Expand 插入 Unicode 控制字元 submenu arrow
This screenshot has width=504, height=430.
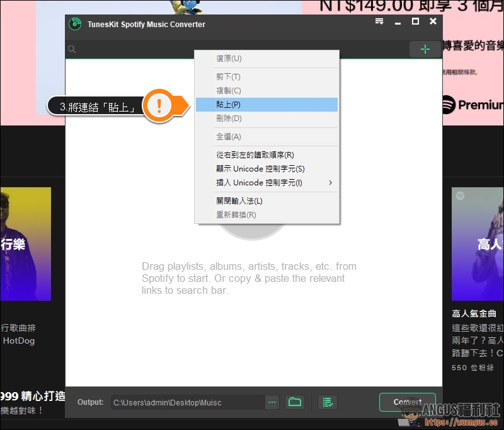tap(330, 183)
